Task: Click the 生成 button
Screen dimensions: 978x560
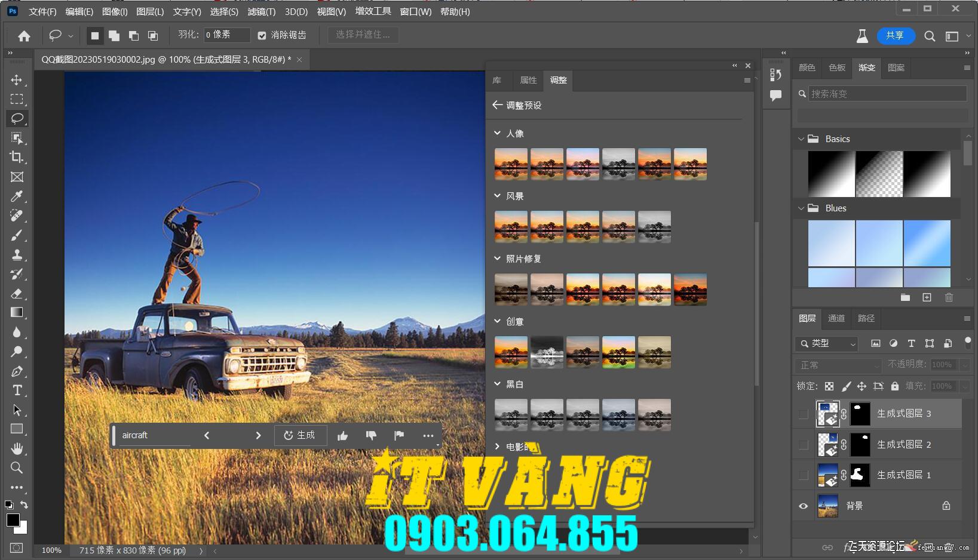Action: pyautogui.click(x=301, y=435)
